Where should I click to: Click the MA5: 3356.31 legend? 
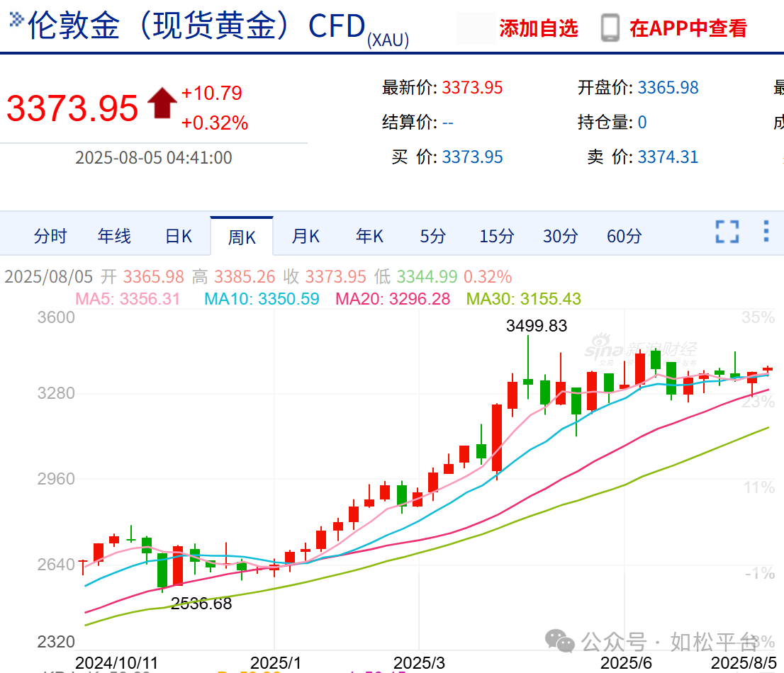click(x=128, y=299)
